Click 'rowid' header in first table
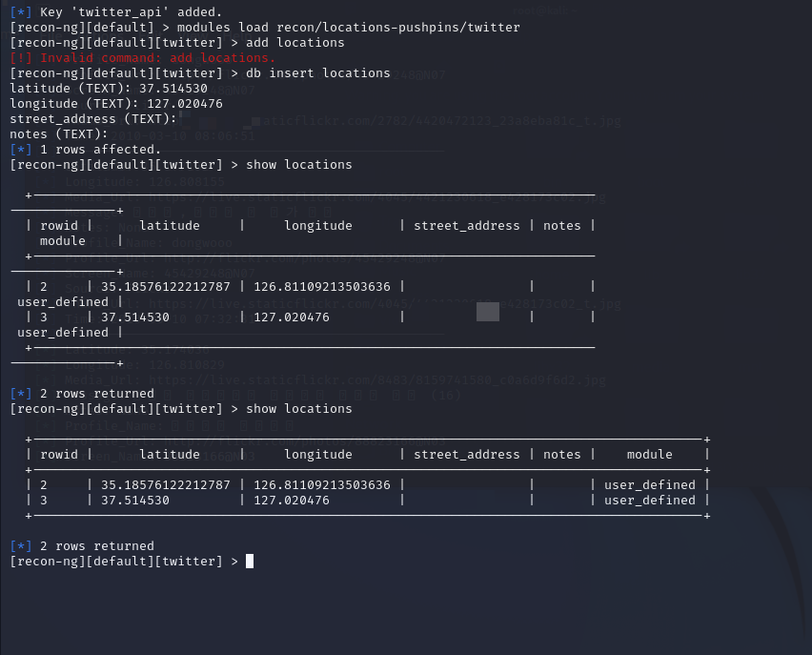Image resolution: width=812 pixels, height=655 pixels. [59, 226]
